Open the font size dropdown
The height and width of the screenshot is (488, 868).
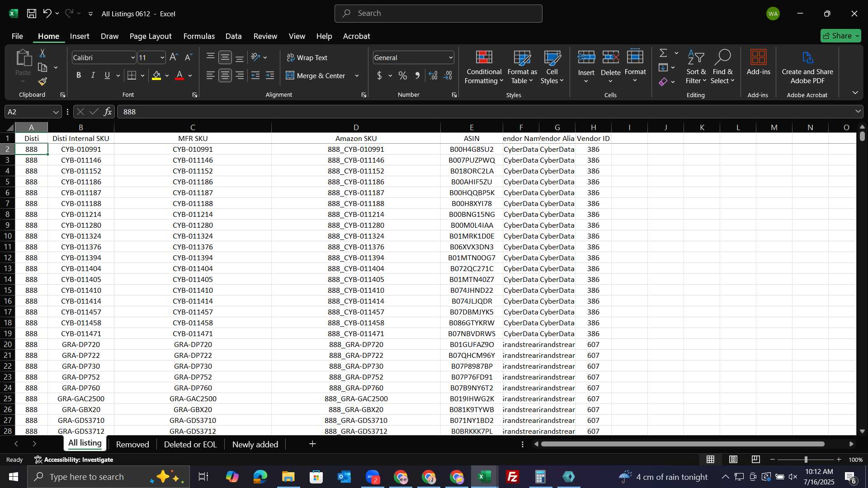[x=162, y=57]
